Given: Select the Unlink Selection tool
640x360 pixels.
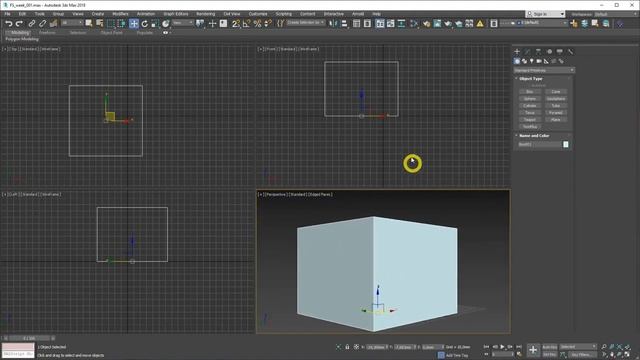Looking at the screenshot, I should point(42,24).
